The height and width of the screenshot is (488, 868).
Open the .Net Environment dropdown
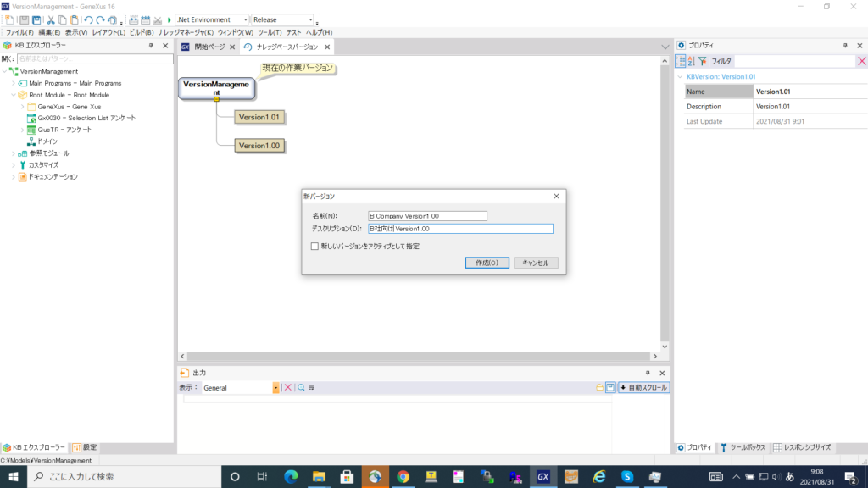coord(246,20)
